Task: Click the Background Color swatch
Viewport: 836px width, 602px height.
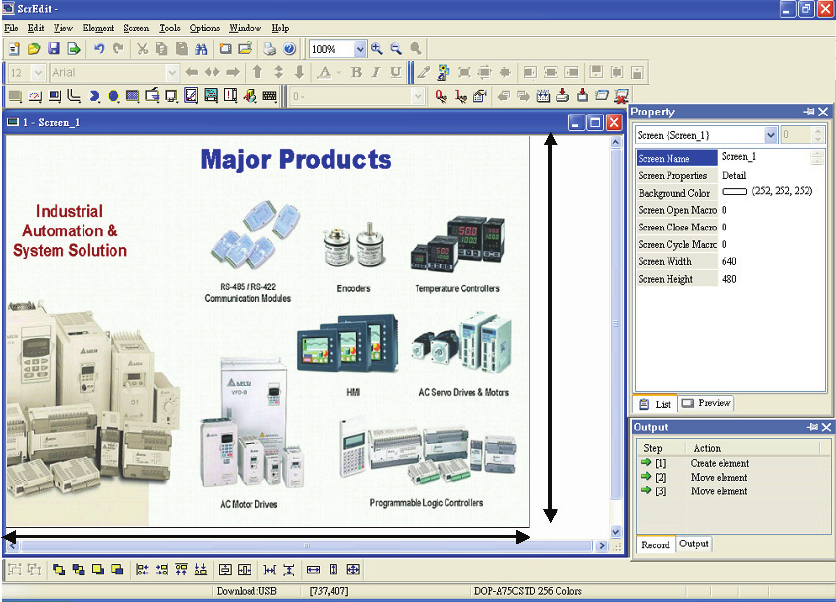Action: tap(735, 192)
